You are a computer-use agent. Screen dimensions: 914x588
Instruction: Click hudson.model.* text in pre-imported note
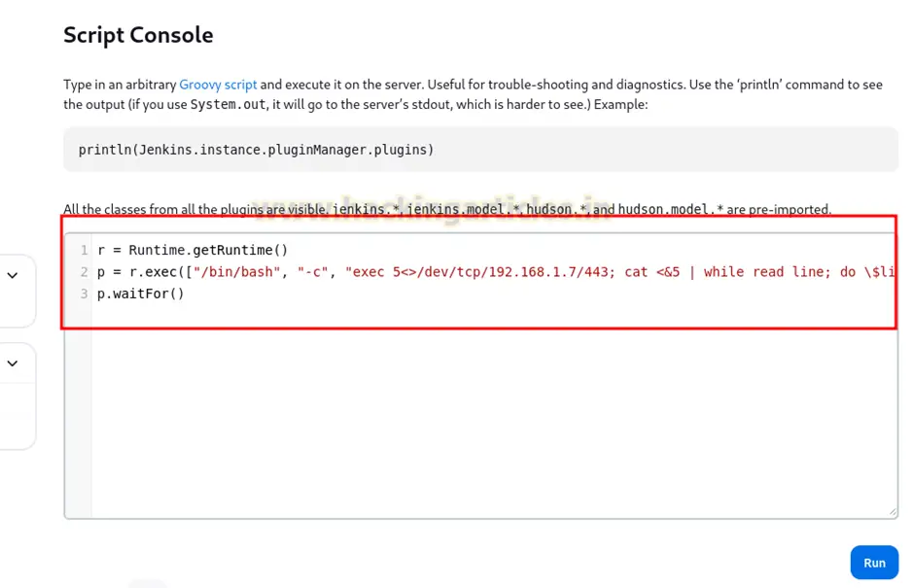670,209
